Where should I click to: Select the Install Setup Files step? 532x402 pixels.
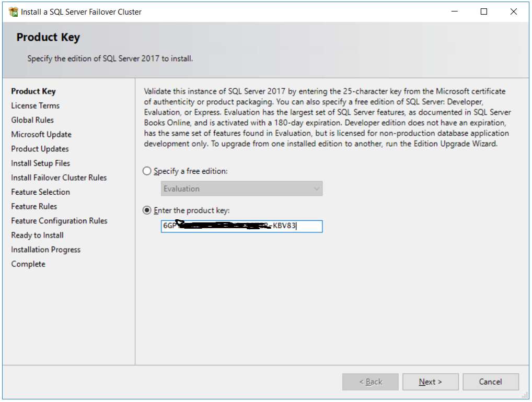[40, 163]
